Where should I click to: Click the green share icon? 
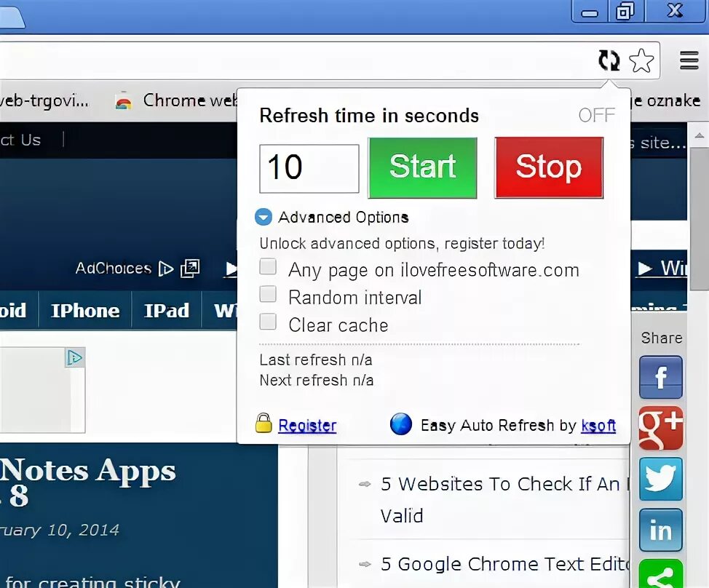661,574
